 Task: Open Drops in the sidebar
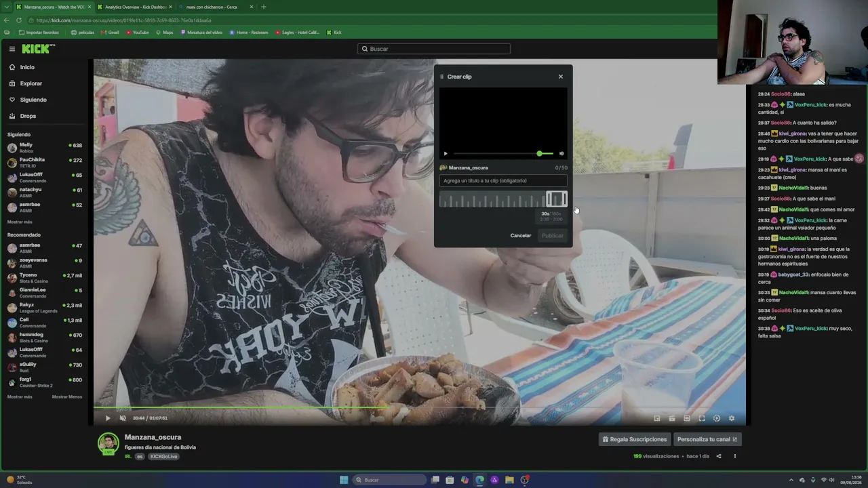[28, 116]
